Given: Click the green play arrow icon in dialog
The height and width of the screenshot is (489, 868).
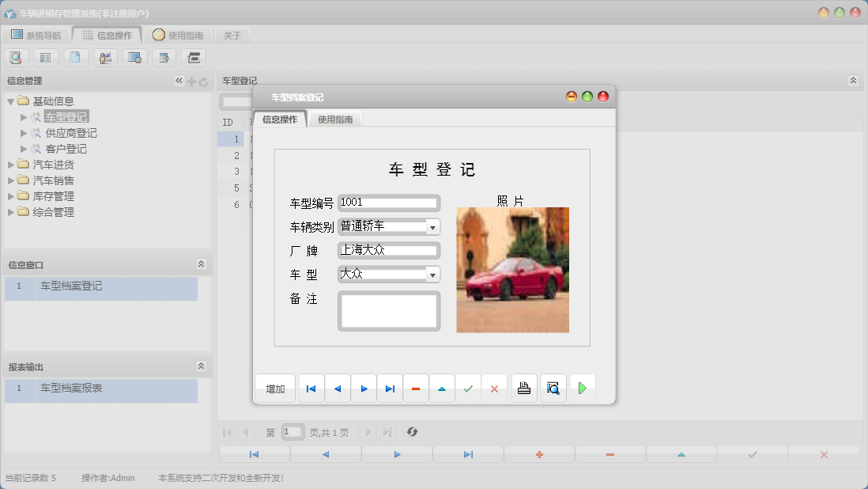Looking at the screenshot, I should click(x=582, y=389).
